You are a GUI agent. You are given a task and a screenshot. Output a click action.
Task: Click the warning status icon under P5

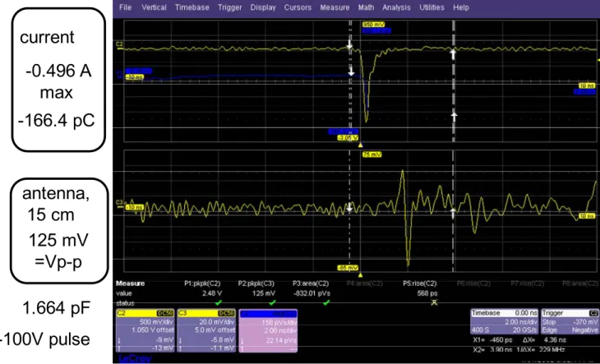point(434,303)
